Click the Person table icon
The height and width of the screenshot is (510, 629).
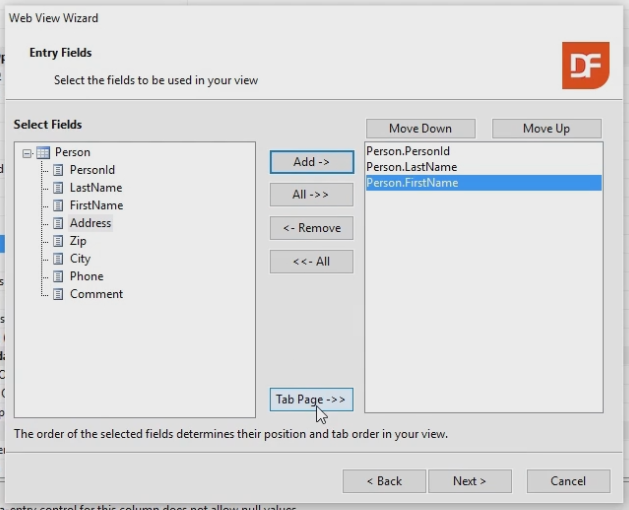click(x=43, y=152)
